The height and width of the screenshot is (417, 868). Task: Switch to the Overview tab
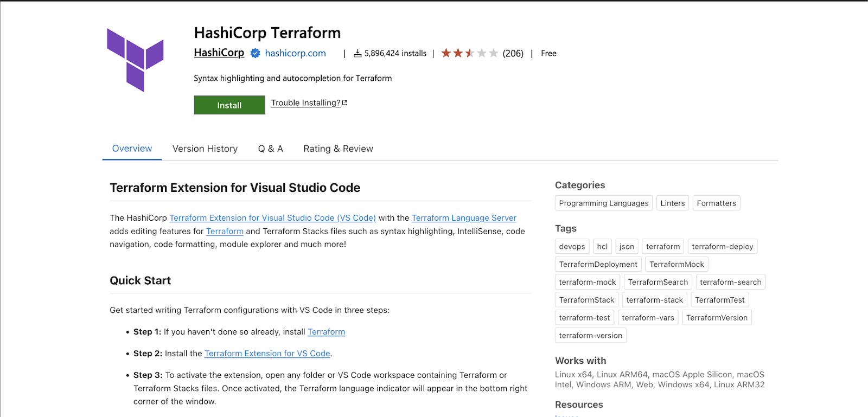pyautogui.click(x=132, y=149)
